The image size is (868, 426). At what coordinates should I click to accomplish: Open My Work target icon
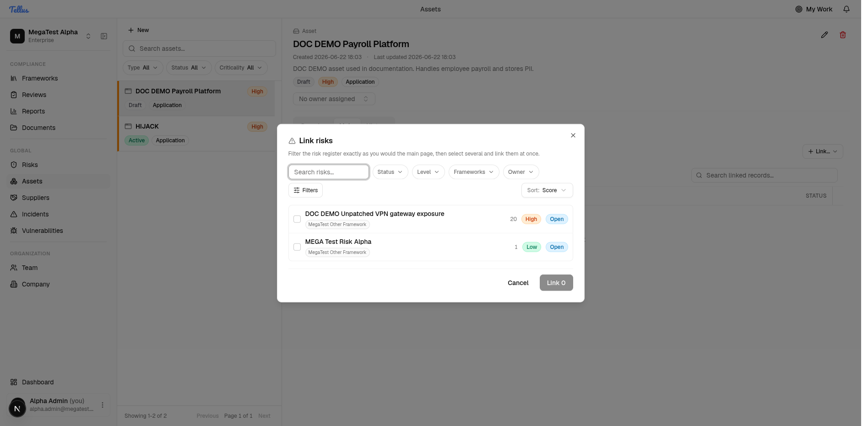pos(799,9)
